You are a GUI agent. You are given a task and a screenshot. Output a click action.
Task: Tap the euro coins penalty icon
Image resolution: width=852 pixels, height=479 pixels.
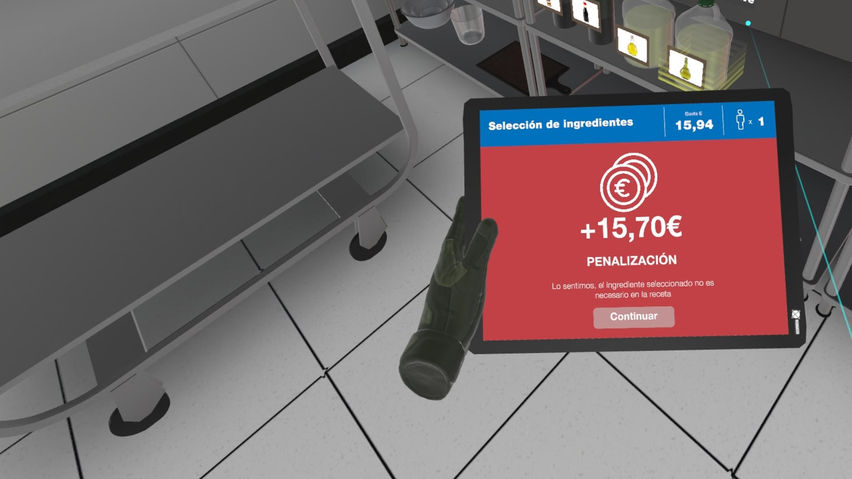[x=628, y=182]
